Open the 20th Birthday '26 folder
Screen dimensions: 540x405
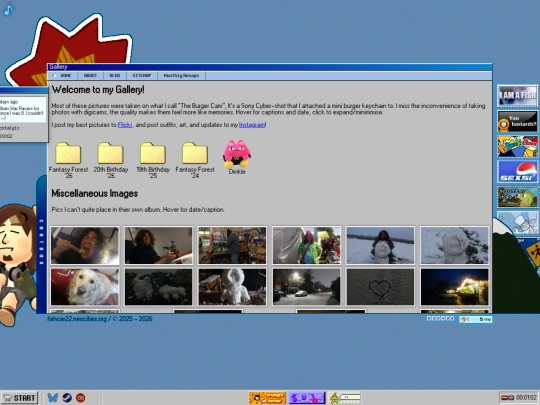pos(111,159)
